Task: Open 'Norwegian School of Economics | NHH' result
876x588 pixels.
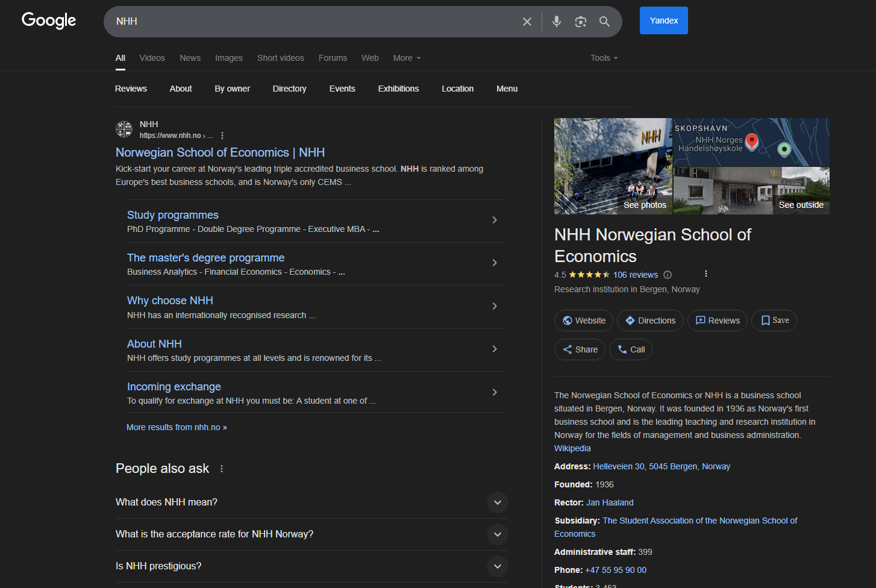Action: click(x=220, y=152)
